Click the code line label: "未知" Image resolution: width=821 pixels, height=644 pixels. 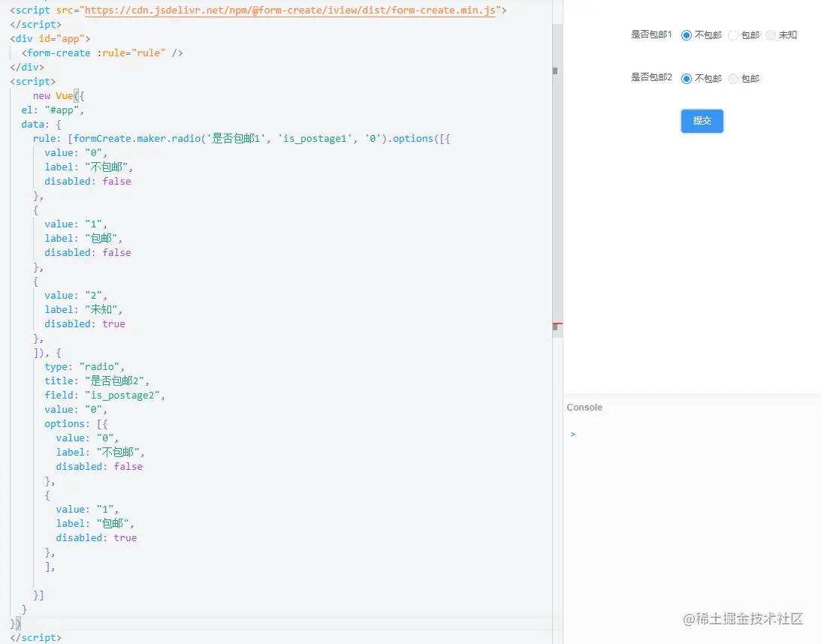[x=83, y=310]
